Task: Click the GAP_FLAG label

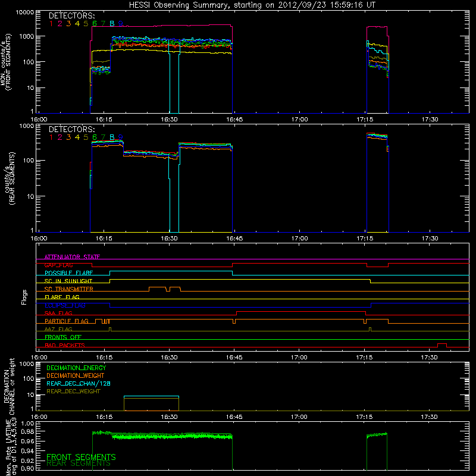Action: click(58, 265)
